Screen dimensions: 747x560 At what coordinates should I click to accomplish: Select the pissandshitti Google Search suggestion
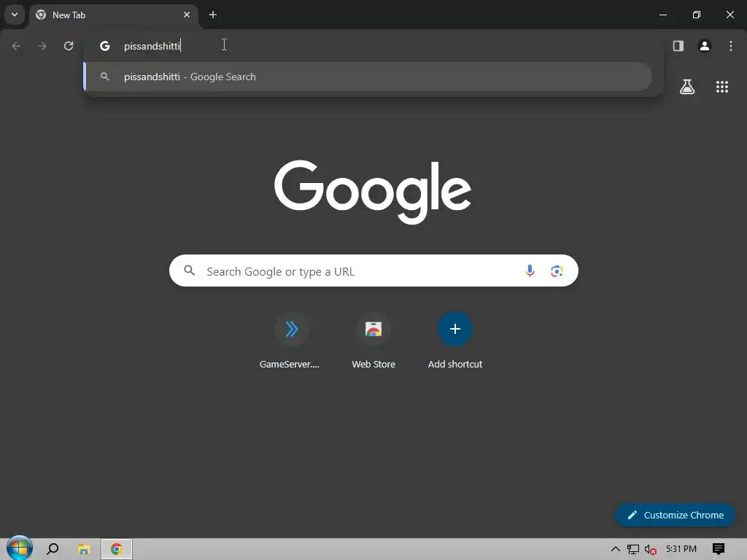368,77
